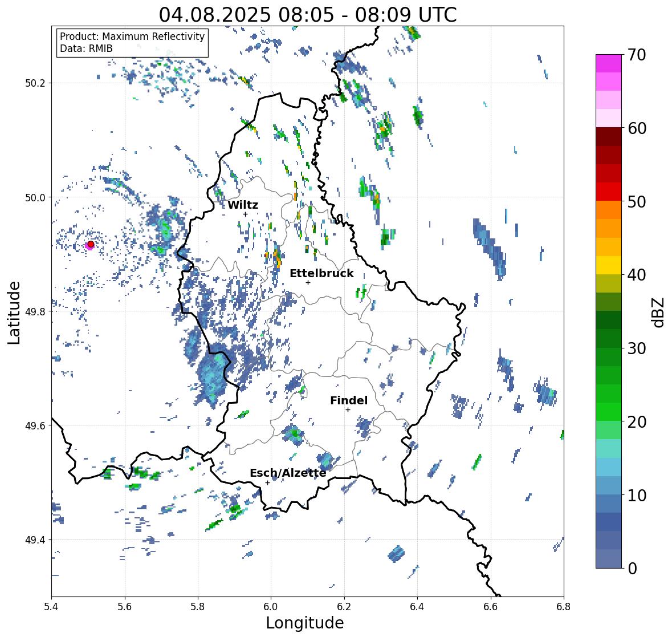Click the 70 tick on the colorbar
The image size is (672, 637).
636,55
